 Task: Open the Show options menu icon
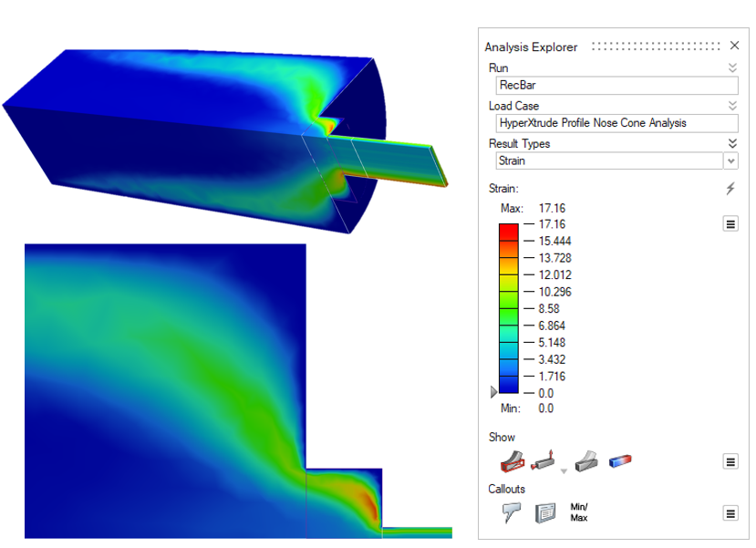[730, 461]
